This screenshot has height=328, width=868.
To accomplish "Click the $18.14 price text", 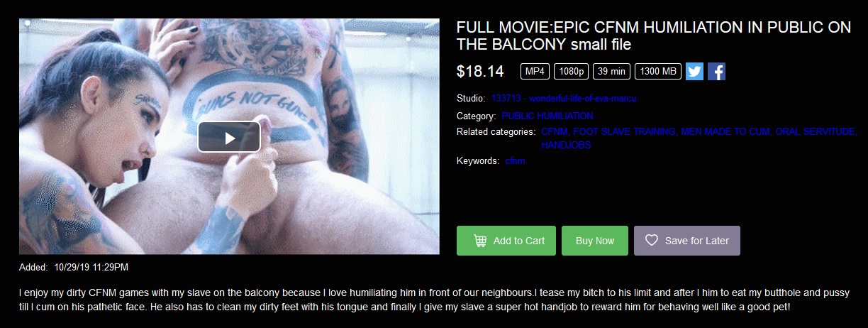I will [x=480, y=72].
